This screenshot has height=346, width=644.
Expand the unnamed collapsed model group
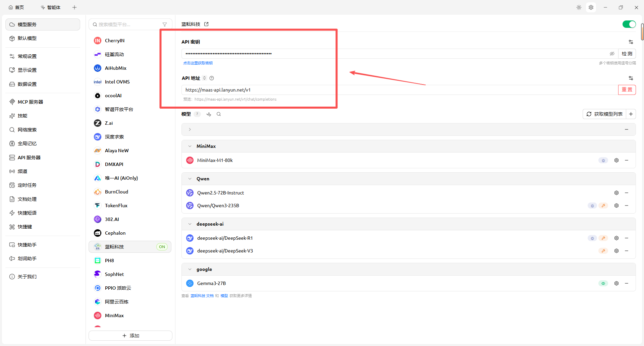click(190, 129)
